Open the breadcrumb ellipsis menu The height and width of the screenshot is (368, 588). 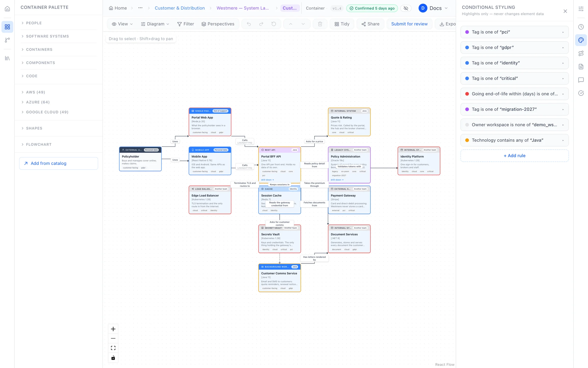140,8
